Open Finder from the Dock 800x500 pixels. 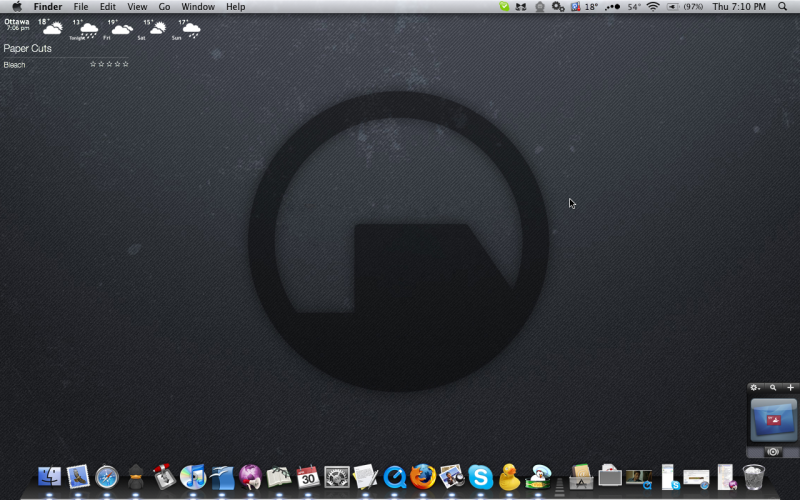pos(49,477)
